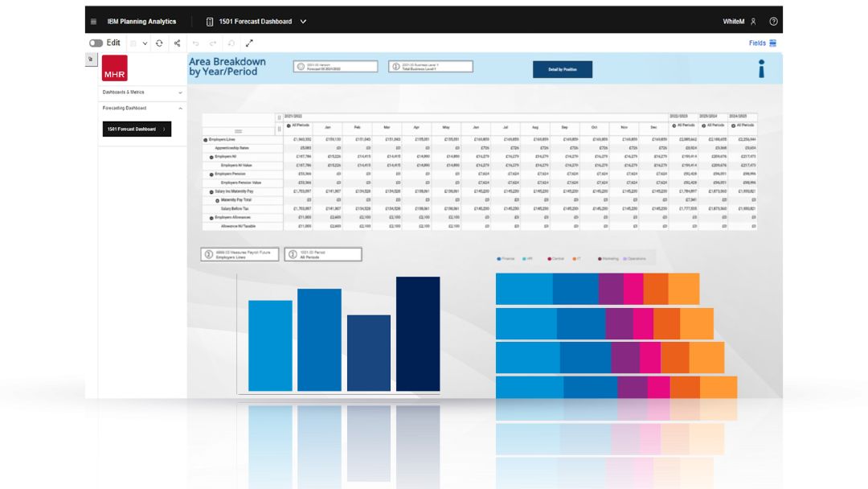Image resolution: width=868 pixels, height=489 pixels.
Task: Open the Help question mark icon
Action: click(x=773, y=22)
